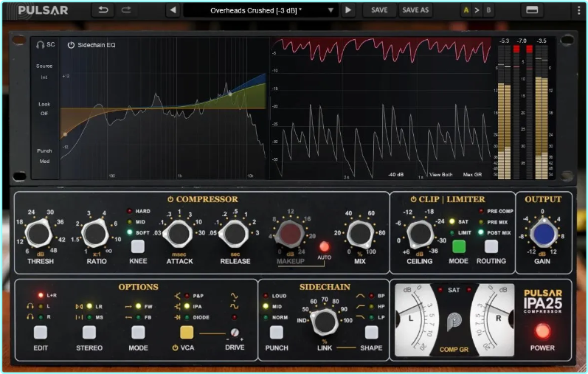Click the MS stereo mode icon
This screenshot has height=374, width=588.
[x=79, y=317]
